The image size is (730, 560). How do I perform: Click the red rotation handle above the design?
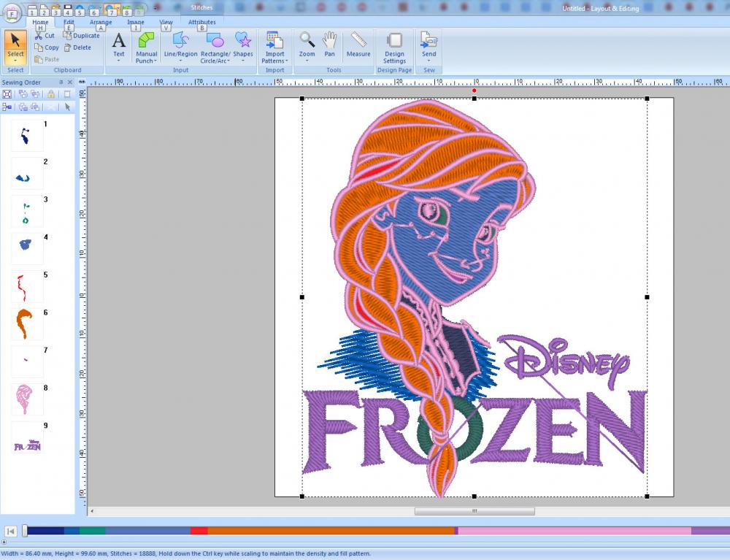click(474, 91)
